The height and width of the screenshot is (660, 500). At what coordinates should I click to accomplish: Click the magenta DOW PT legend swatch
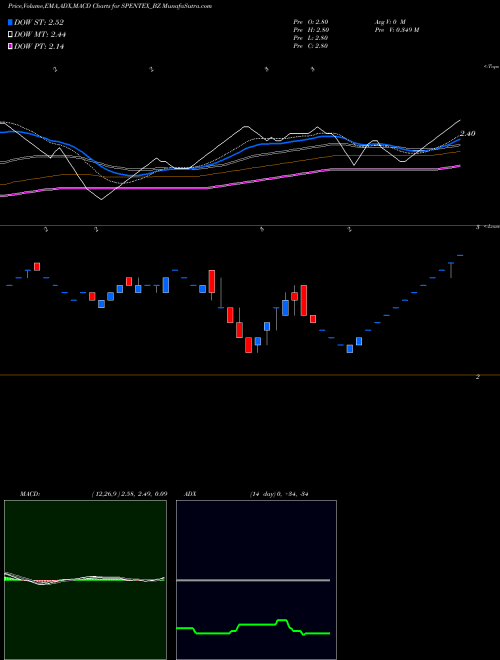click(11, 47)
